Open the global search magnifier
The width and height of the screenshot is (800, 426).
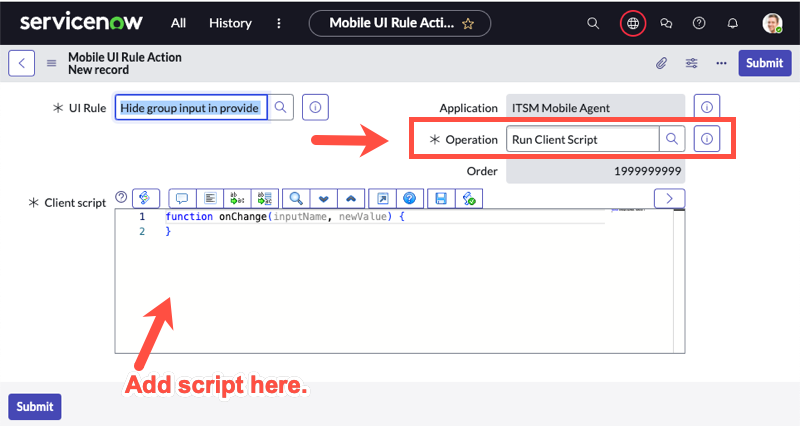tap(593, 23)
